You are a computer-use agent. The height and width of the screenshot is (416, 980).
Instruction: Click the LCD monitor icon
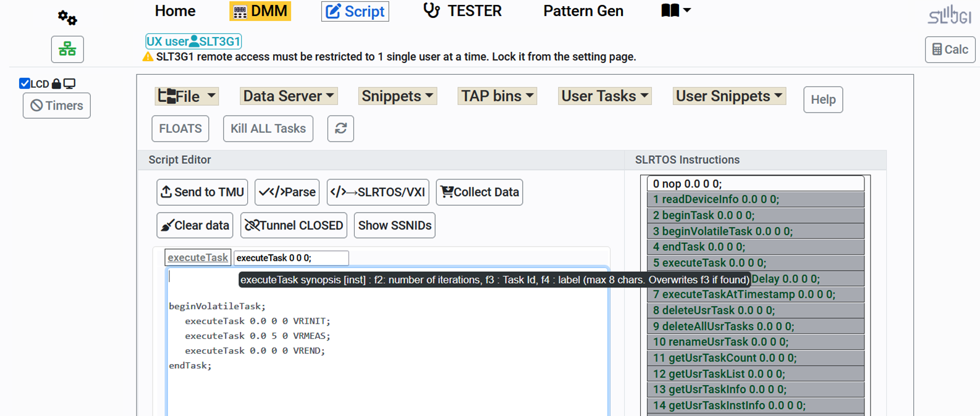click(x=70, y=83)
